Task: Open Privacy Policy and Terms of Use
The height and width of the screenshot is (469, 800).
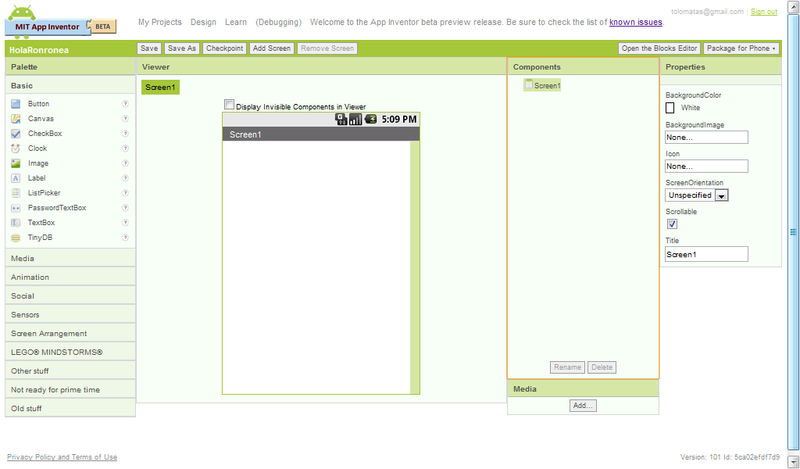Action: 62,457
